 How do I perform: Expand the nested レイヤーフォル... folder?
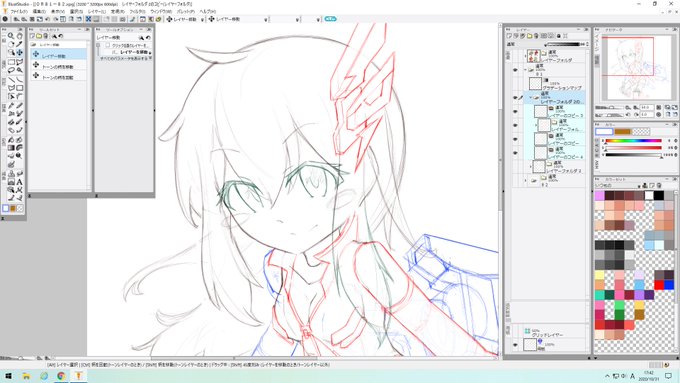click(536, 125)
